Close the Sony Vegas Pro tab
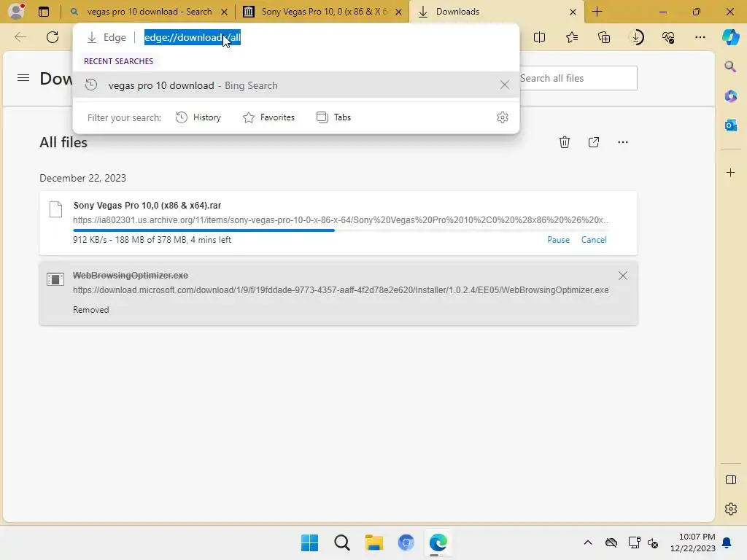 399,12
